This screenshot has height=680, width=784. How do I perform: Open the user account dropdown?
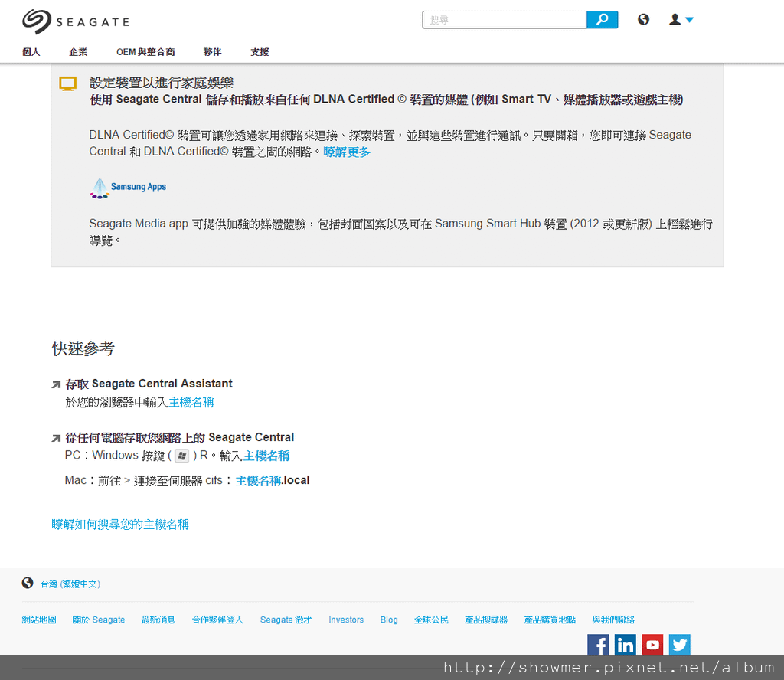681,19
